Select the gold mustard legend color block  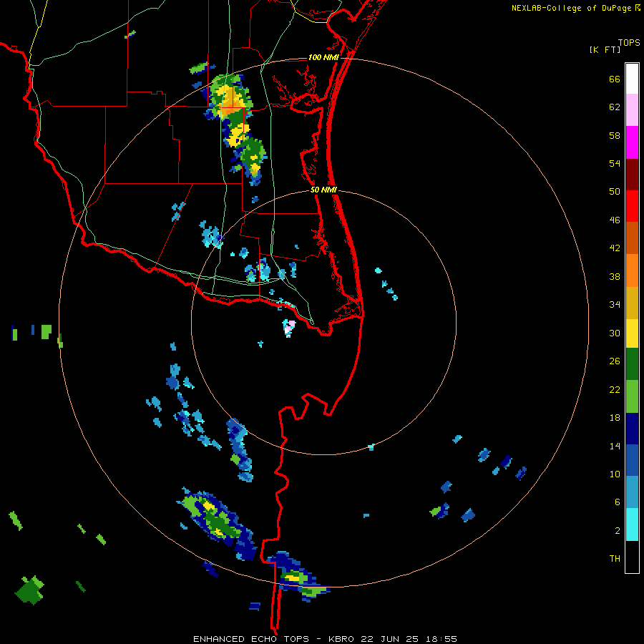click(x=632, y=302)
